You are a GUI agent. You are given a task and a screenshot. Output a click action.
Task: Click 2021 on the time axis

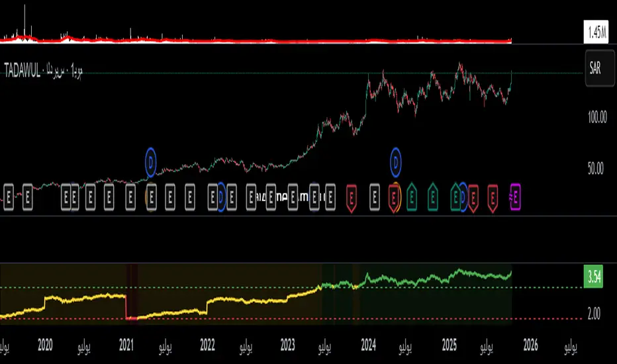click(126, 345)
